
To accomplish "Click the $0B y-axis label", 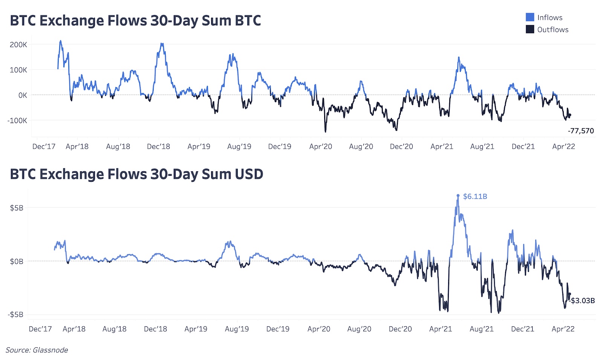I will (x=17, y=261).
